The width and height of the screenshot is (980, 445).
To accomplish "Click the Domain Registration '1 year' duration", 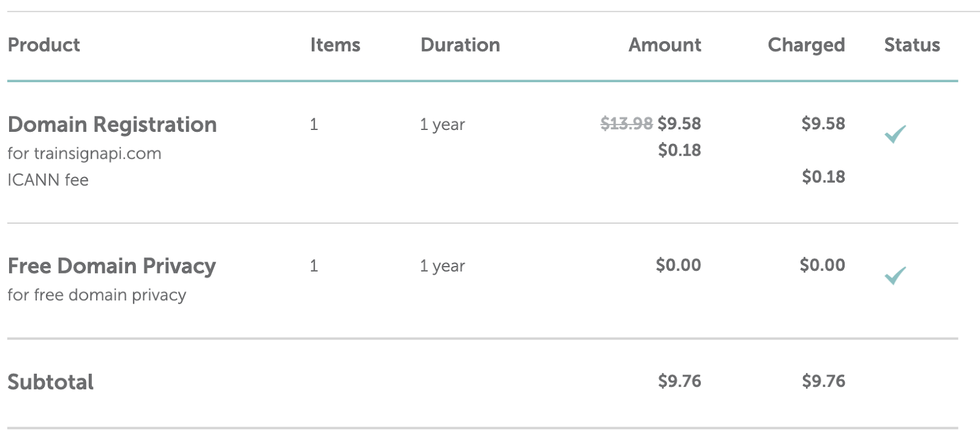I will (442, 124).
